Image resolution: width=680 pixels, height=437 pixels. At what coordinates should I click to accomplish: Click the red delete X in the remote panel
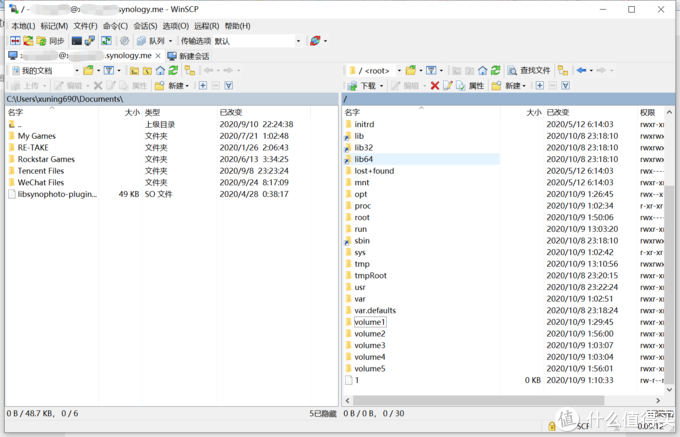[434, 86]
